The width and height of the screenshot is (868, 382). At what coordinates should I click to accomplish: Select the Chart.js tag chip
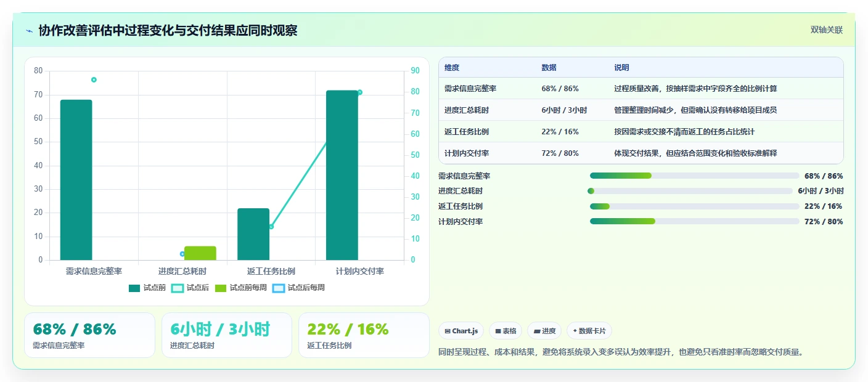click(x=461, y=331)
